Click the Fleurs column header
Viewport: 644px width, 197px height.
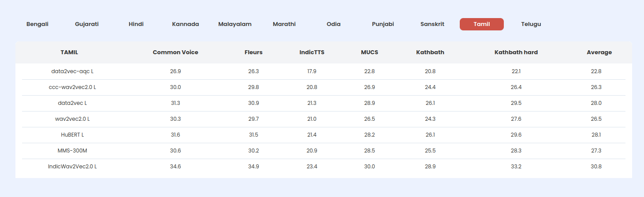[x=253, y=52]
